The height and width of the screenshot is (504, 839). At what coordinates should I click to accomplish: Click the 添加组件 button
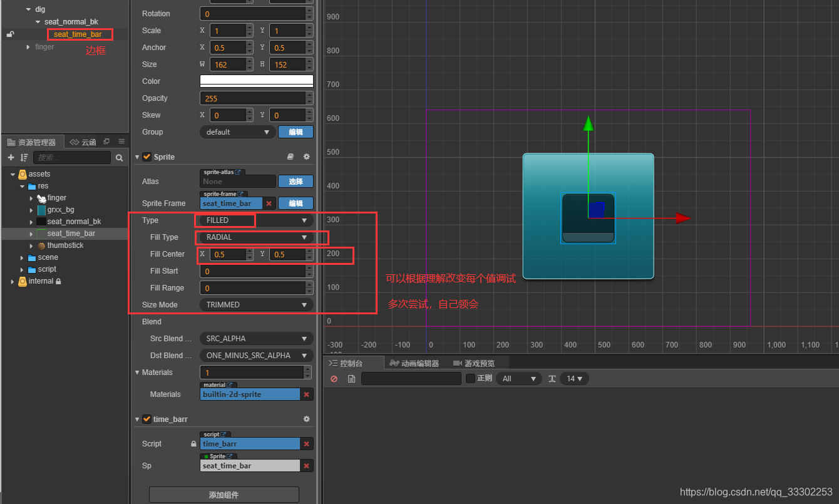point(224,495)
